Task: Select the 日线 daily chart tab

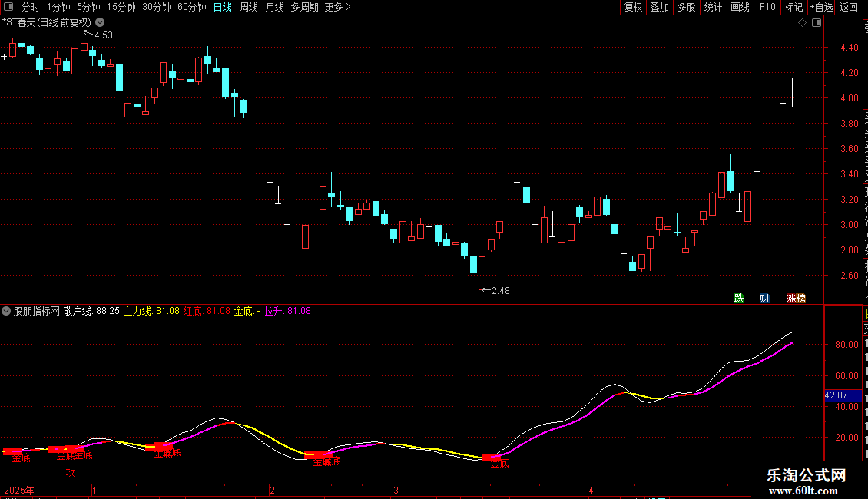Action: pyautogui.click(x=223, y=7)
